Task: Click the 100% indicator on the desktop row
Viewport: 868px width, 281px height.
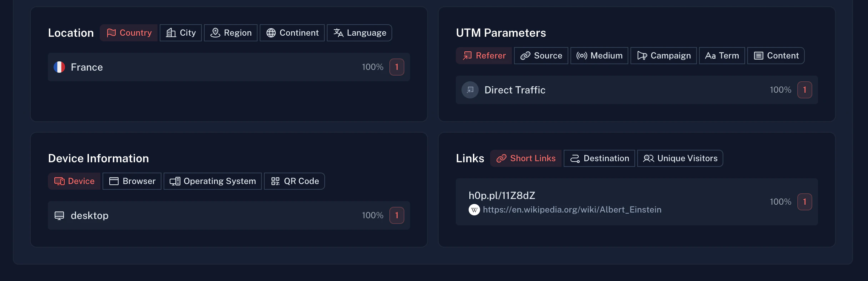Action: 373,215
